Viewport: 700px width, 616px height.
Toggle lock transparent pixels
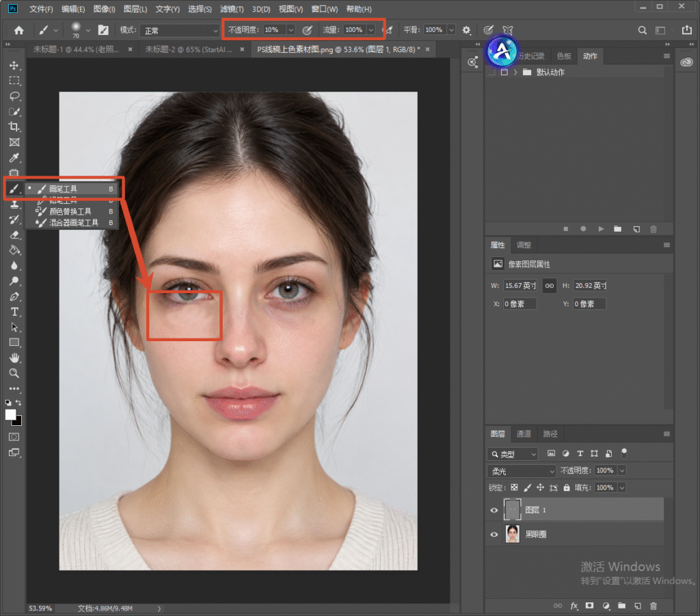point(514,487)
